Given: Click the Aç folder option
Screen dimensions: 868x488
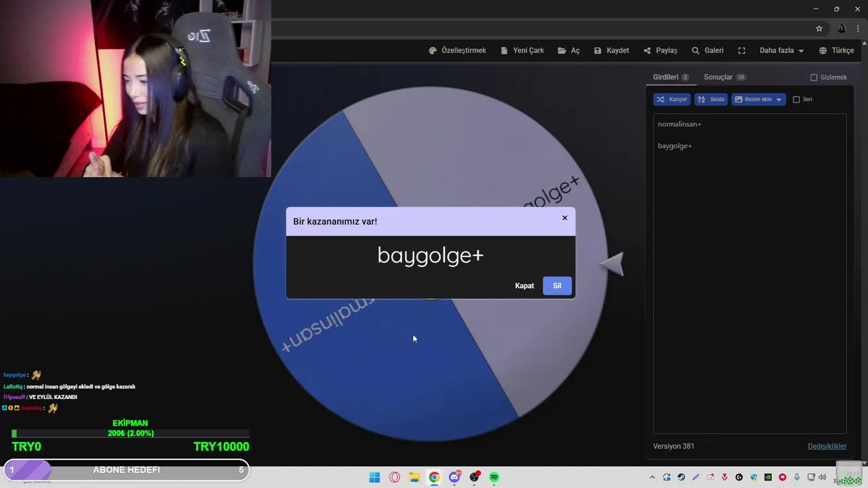Looking at the screenshot, I should point(569,51).
